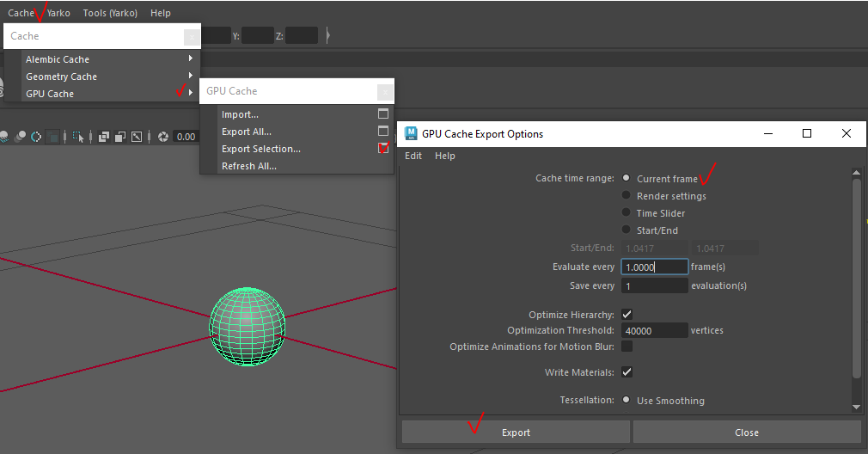Click the Close button in export dialog
Image resolution: width=868 pixels, height=454 pixels.
pyautogui.click(x=746, y=433)
